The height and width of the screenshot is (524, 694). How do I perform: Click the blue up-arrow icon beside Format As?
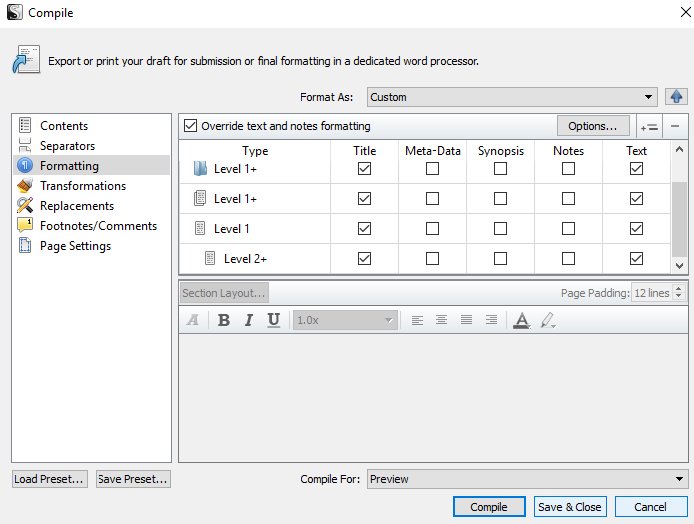[676, 96]
